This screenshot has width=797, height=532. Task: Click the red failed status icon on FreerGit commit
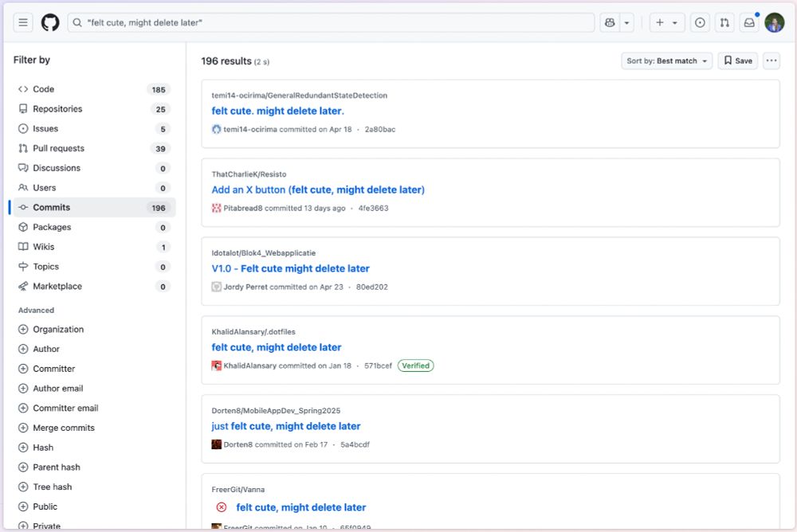[222, 507]
